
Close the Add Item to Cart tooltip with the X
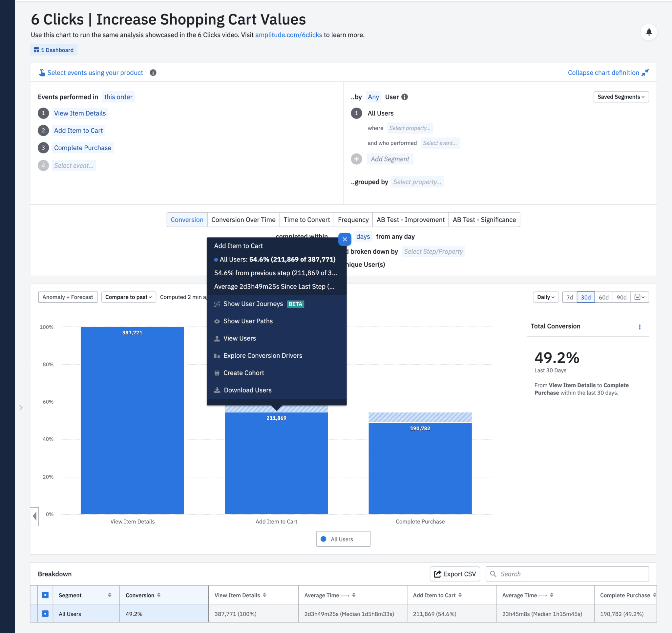coord(345,239)
